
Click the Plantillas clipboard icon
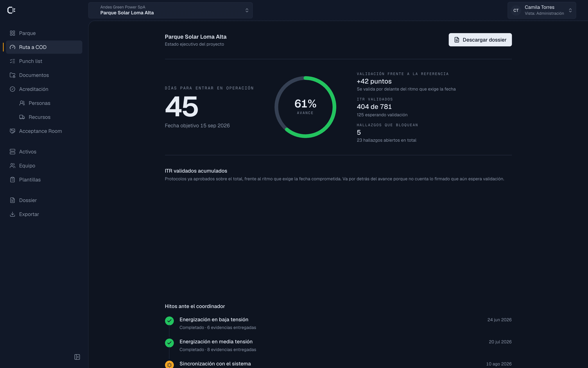pyautogui.click(x=12, y=180)
